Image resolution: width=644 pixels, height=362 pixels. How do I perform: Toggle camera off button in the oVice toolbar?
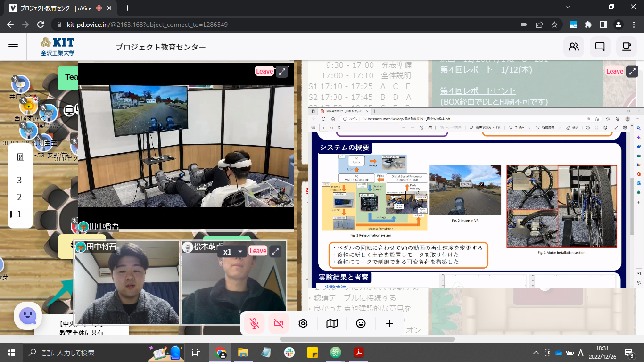(279, 323)
